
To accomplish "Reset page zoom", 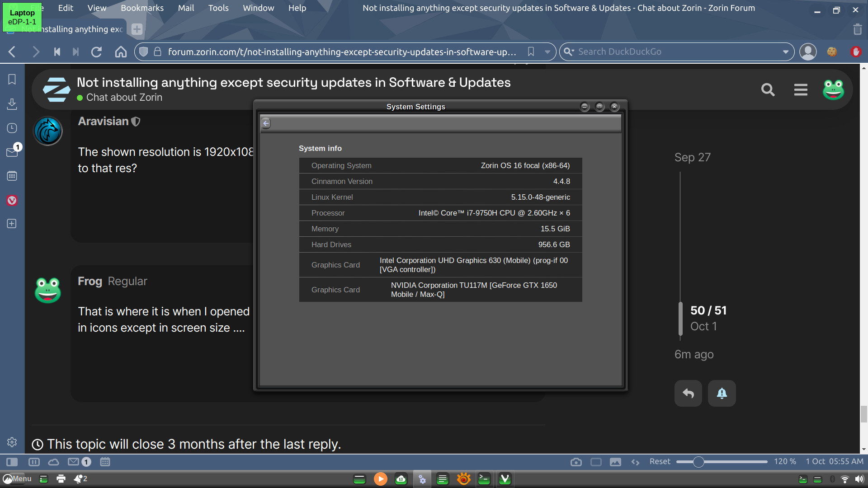I will point(660,461).
